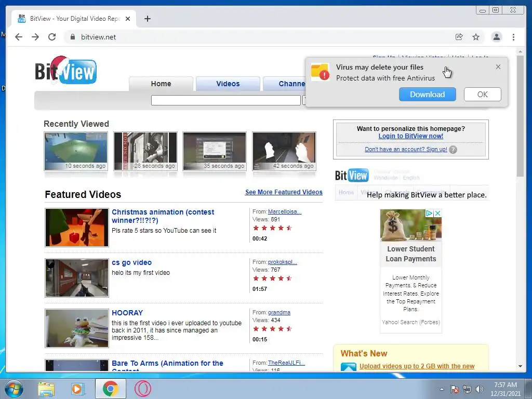Share this page using the share icon
Screen dimensions: 532x399
coord(459,37)
